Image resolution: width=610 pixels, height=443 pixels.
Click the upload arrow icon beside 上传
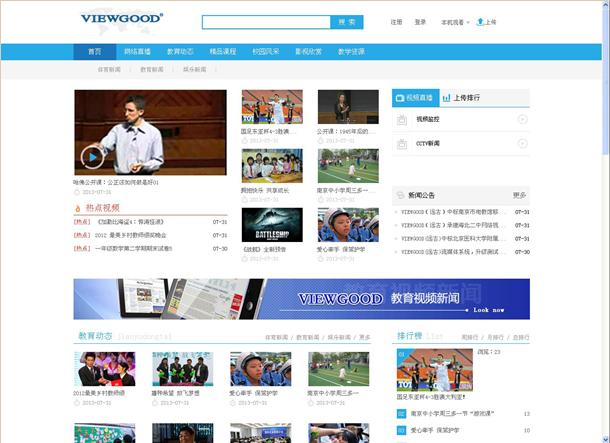click(480, 22)
